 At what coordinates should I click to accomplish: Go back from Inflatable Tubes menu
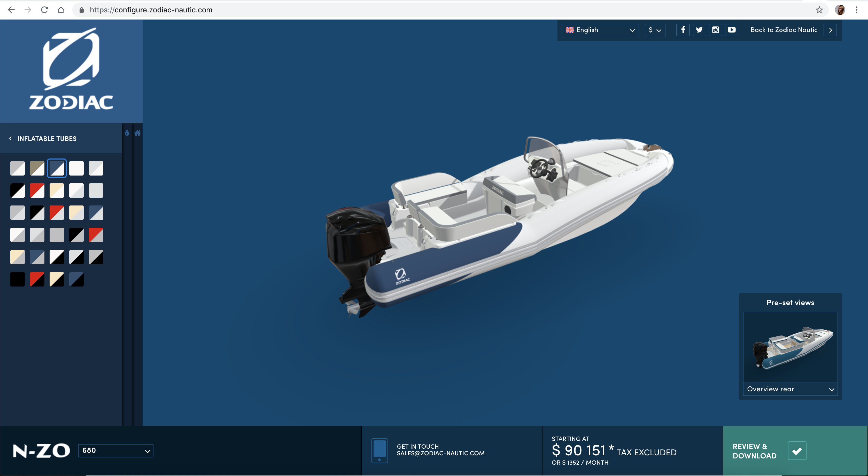pos(11,138)
